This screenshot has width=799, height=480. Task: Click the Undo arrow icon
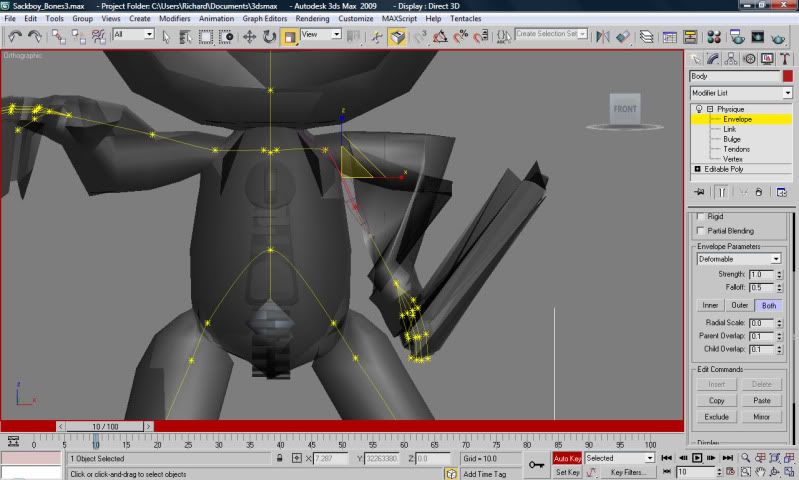pos(15,36)
